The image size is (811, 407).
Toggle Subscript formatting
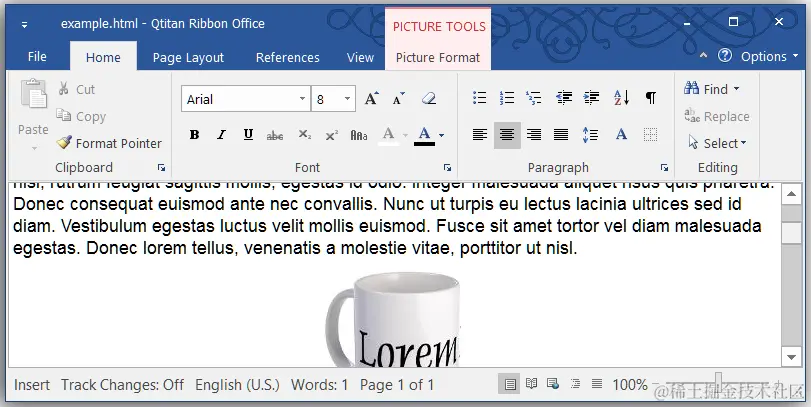coord(305,135)
